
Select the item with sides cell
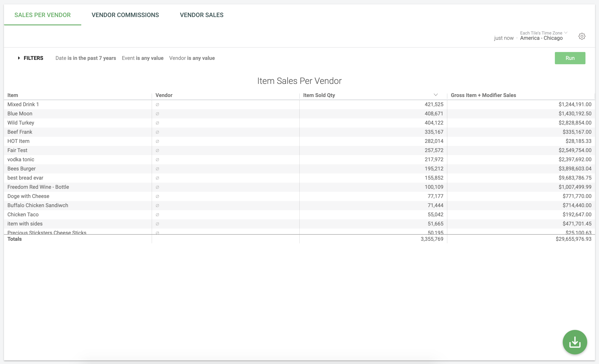tap(78, 224)
